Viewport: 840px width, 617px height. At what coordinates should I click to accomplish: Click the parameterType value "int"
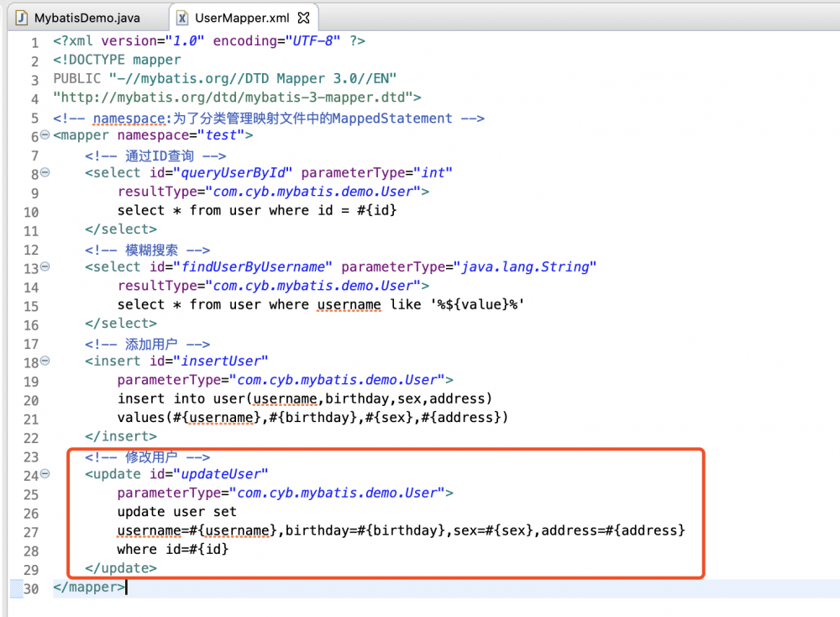click(433, 172)
